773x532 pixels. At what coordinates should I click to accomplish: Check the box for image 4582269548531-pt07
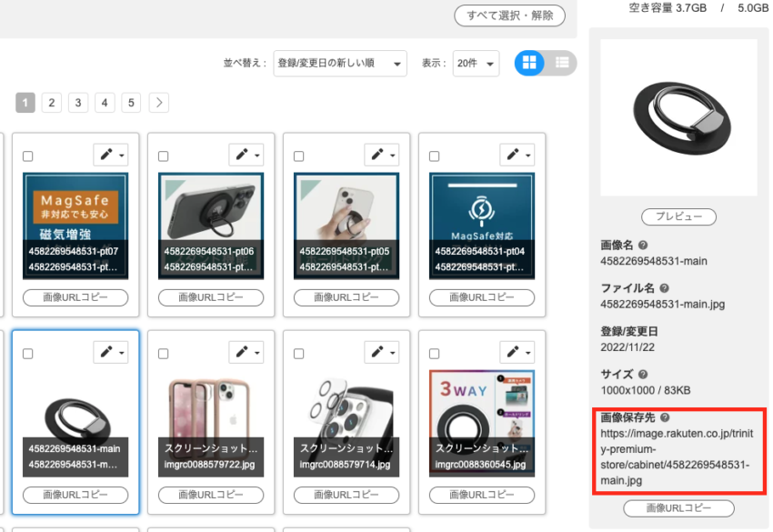(x=28, y=156)
